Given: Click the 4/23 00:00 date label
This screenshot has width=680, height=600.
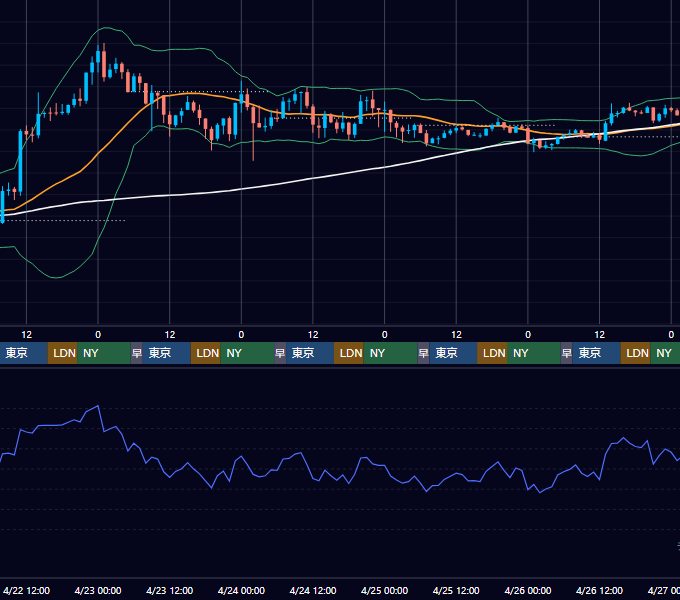Looking at the screenshot, I should click(98, 590).
